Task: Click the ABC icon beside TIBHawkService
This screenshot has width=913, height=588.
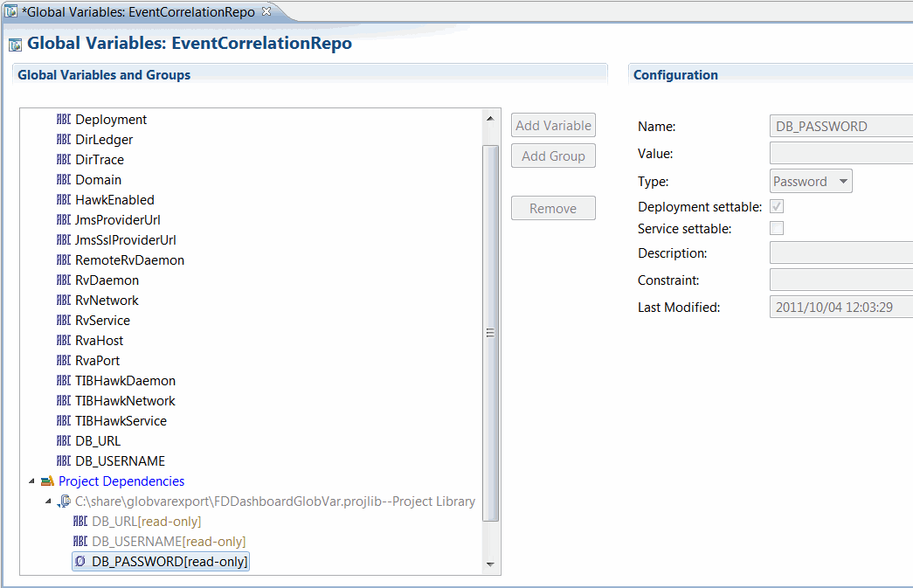Action: [x=61, y=420]
